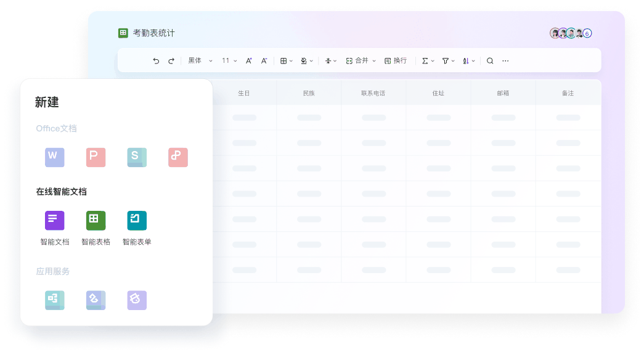
Task: Expand the alignment dropdown arrow
Action: click(x=335, y=61)
